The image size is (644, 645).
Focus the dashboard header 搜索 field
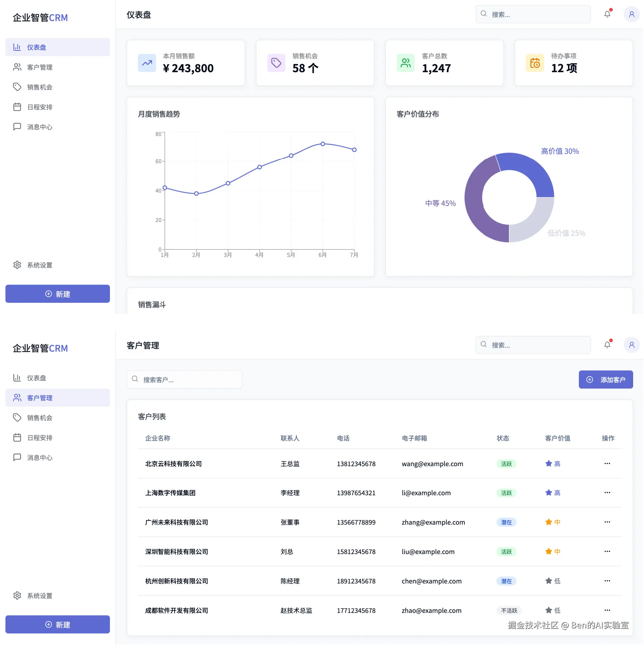point(533,14)
